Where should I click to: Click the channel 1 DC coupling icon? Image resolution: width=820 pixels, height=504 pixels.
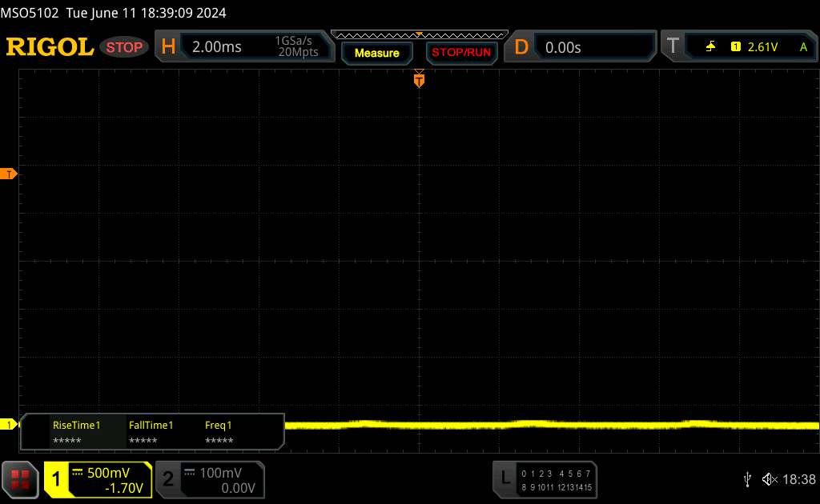coord(78,473)
